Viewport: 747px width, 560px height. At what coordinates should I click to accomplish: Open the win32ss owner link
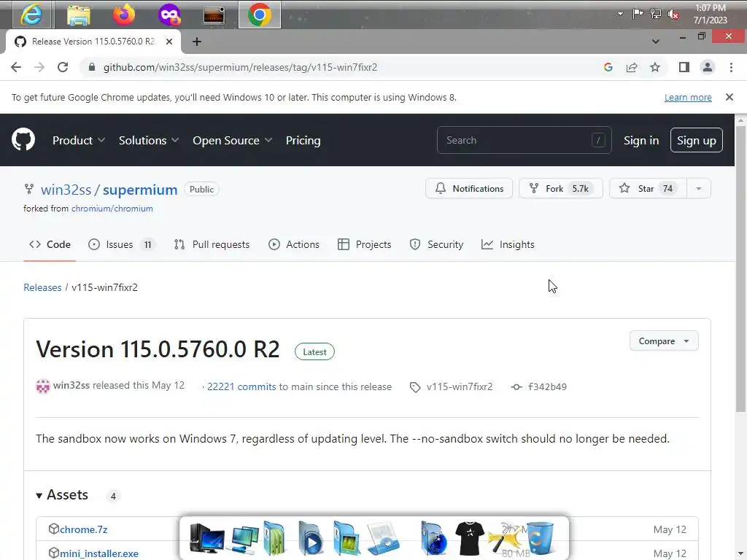[x=66, y=190]
